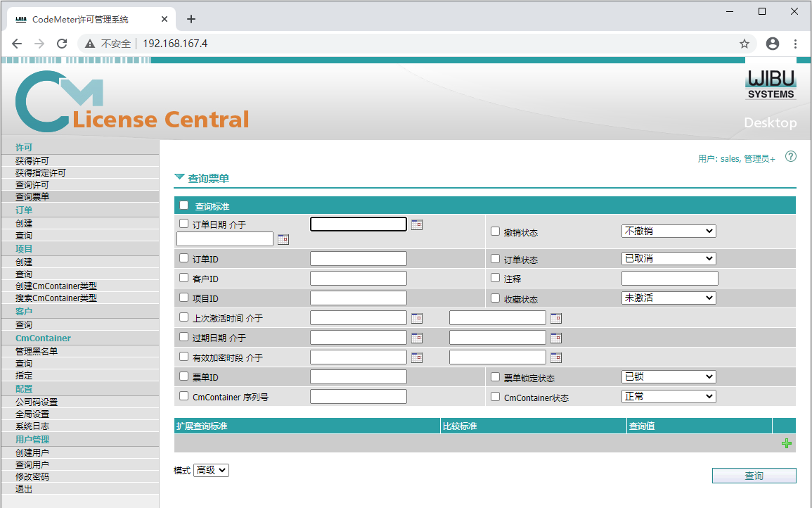Screen dimensions: 812x508
Task: Enable the 项目ID checkbox
Action: (183, 297)
